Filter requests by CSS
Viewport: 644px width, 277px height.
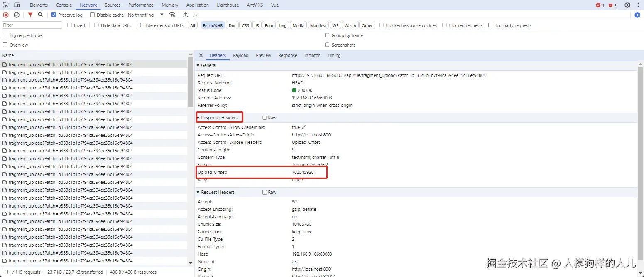pyautogui.click(x=246, y=25)
